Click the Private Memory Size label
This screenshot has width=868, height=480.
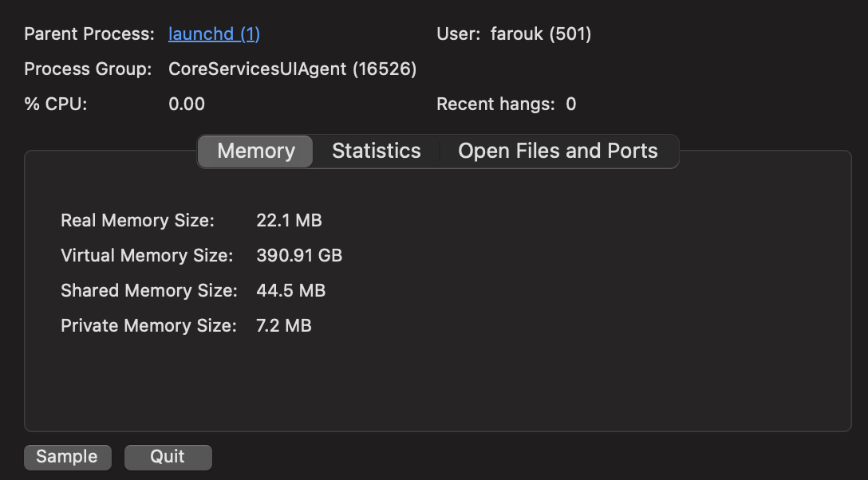point(148,325)
